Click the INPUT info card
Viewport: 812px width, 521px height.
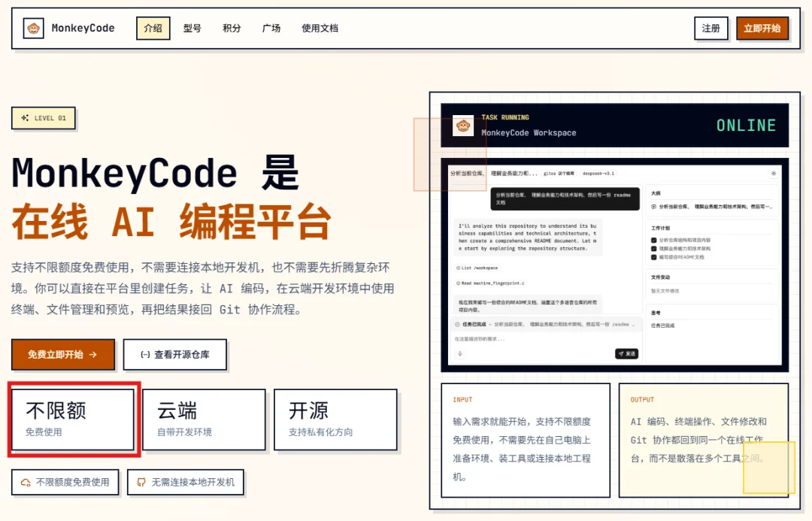click(526, 441)
